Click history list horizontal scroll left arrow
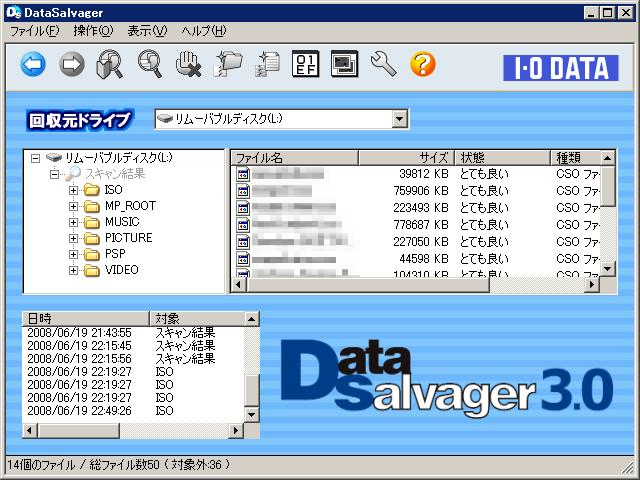The image size is (640, 480). (x=29, y=430)
